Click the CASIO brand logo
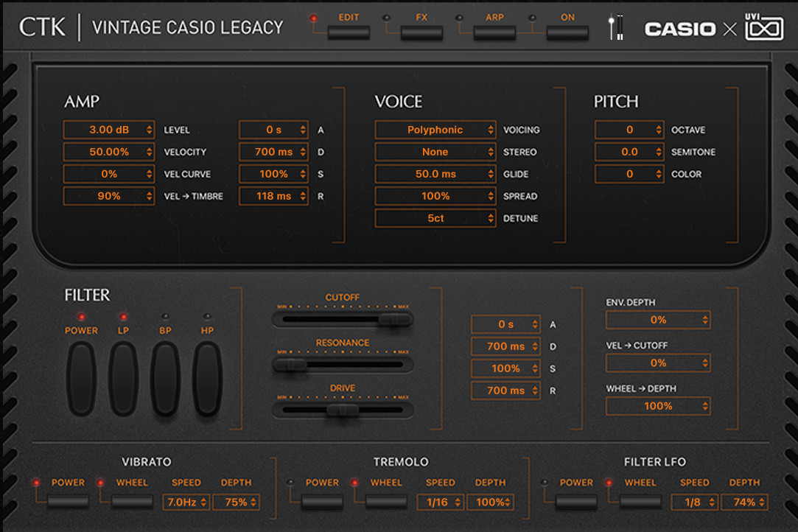This screenshot has height=532, width=798. [x=679, y=29]
